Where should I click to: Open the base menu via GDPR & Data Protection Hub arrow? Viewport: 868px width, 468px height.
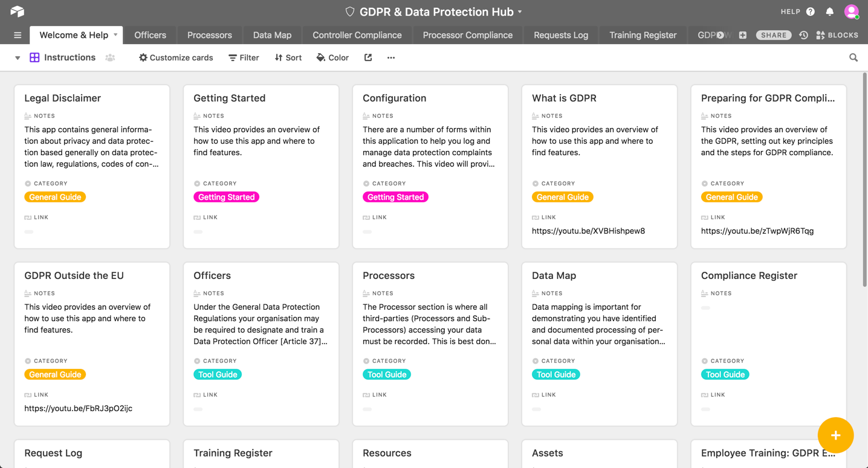(x=518, y=11)
